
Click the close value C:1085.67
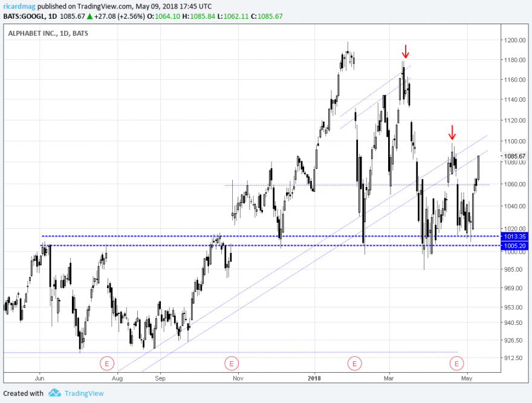click(267, 16)
